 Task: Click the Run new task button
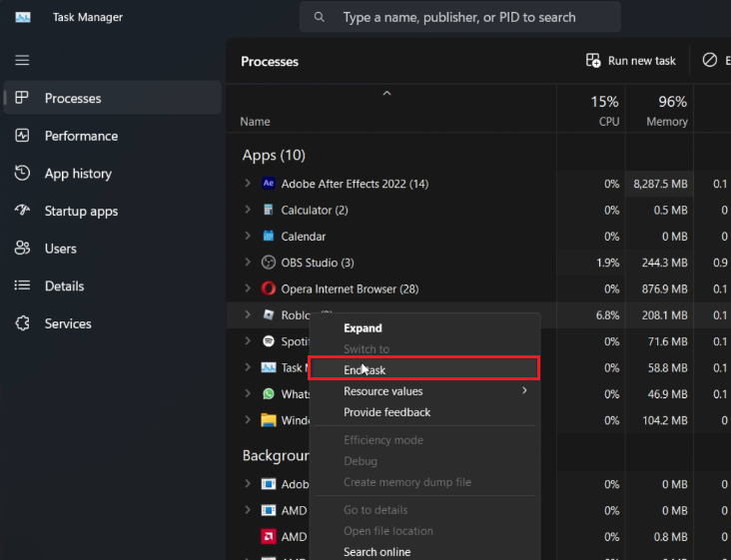pos(631,61)
